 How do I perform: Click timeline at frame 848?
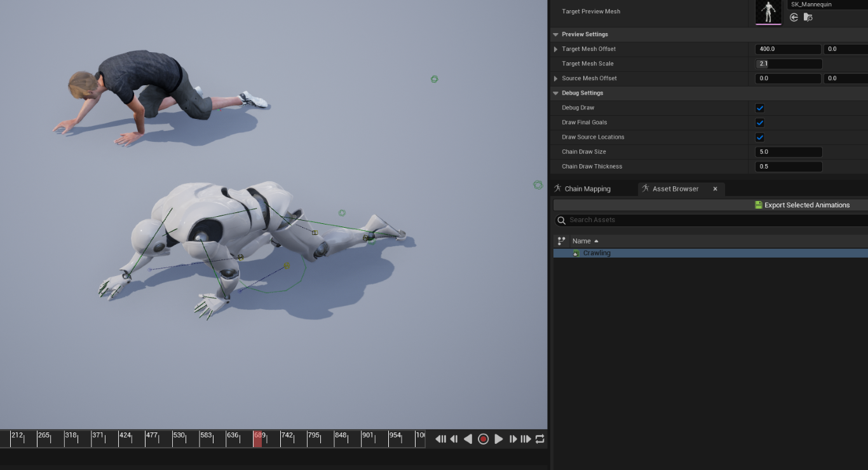341,436
